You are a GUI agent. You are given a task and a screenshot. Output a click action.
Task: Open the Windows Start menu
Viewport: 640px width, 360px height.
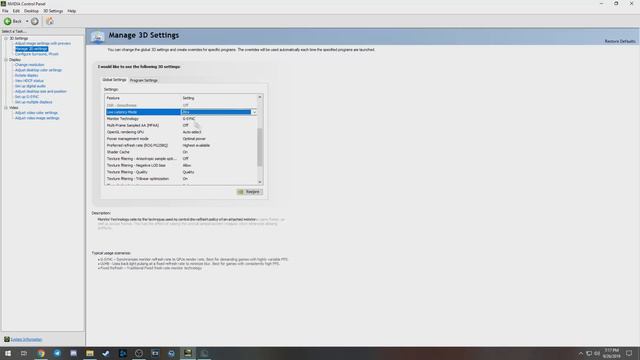8,353
